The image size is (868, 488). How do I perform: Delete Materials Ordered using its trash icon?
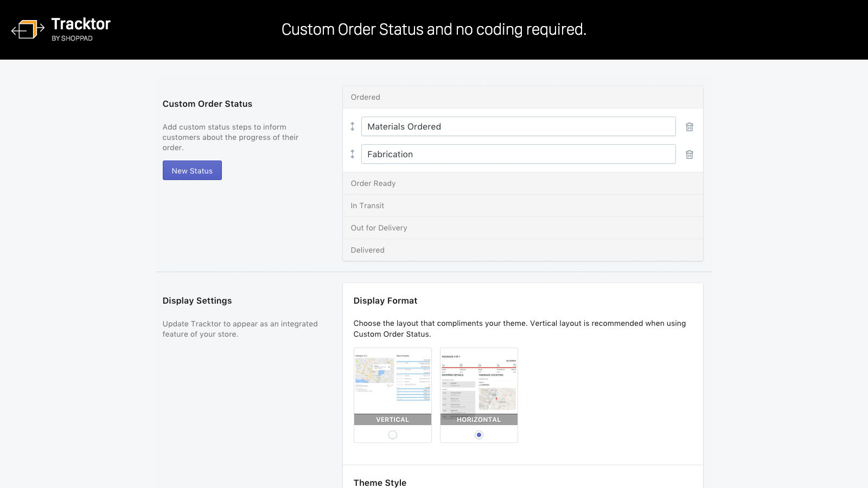pyautogui.click(x=690, y=126)
